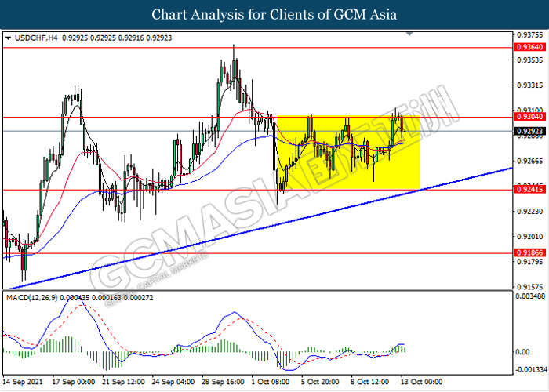Select the yellow consolidation rectangle
The image size is (549, 392).
point(347,153)
